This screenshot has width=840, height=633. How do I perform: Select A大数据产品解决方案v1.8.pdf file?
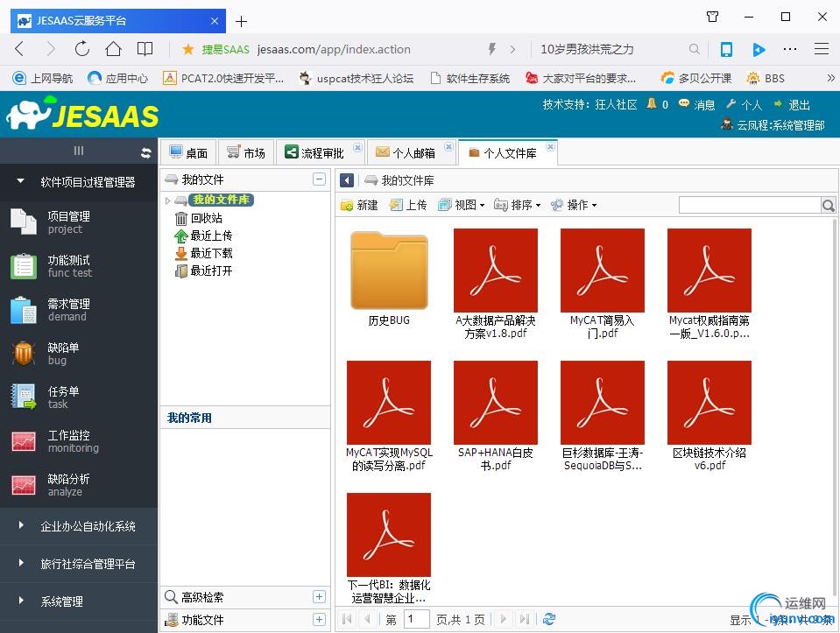[496, 284]
